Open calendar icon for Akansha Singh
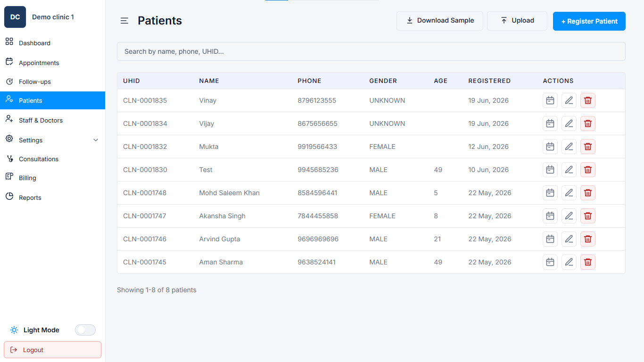The image size is (644, 362). click(550, 216)
